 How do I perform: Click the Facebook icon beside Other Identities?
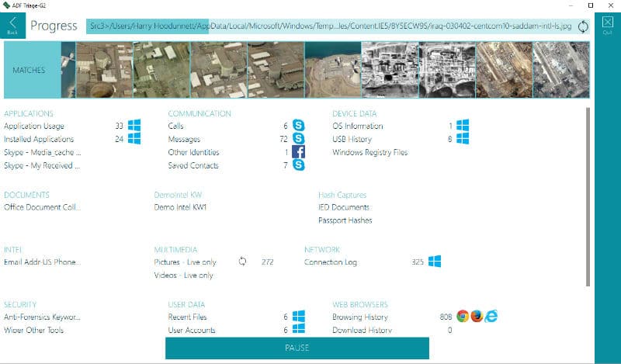tap(299, 152)
